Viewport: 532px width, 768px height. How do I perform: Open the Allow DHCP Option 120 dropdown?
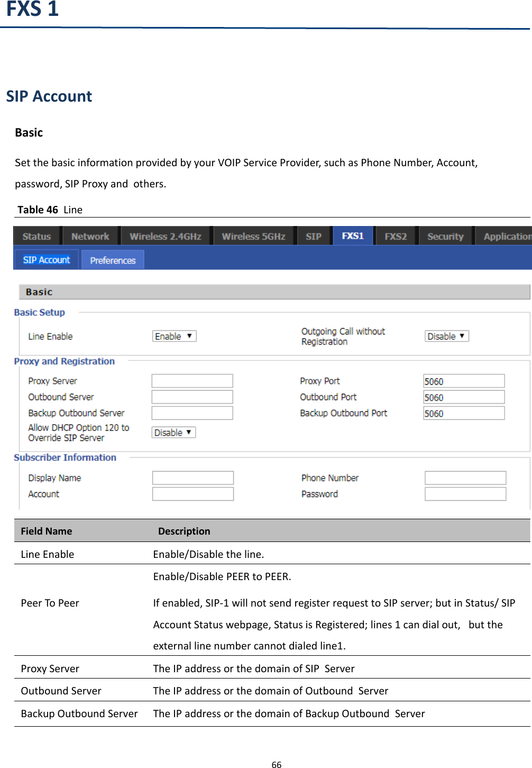[x=173, y=432]
